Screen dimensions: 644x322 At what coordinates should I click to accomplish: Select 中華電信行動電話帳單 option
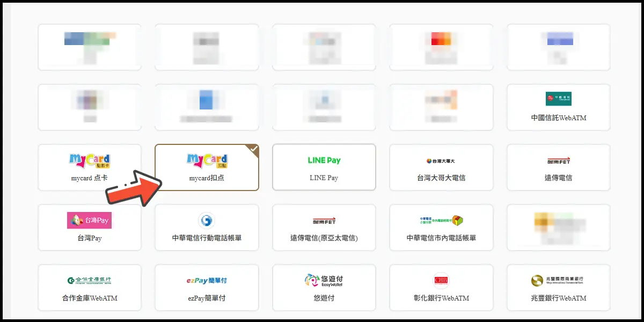[x=207, y=228]
